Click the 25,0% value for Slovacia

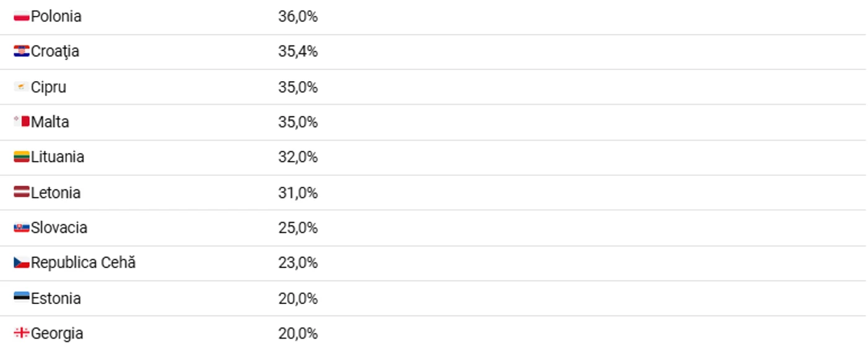point(298,228)
